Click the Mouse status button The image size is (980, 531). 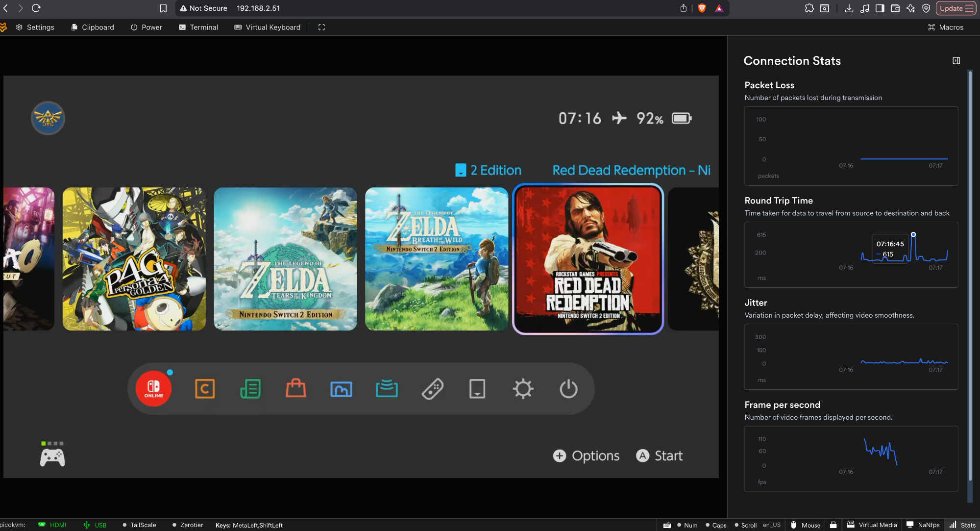coord(806,525)
